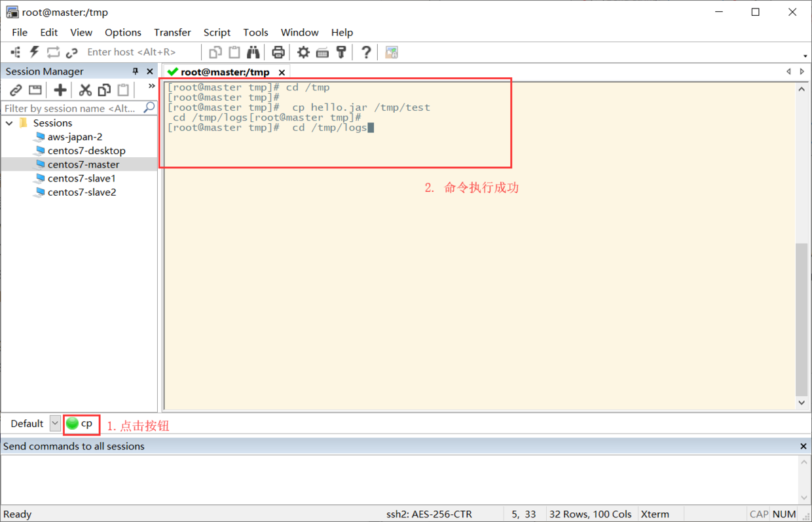812x522 pixels.
Task: Close the Send commands to all sessions panel
Action: 803,446
